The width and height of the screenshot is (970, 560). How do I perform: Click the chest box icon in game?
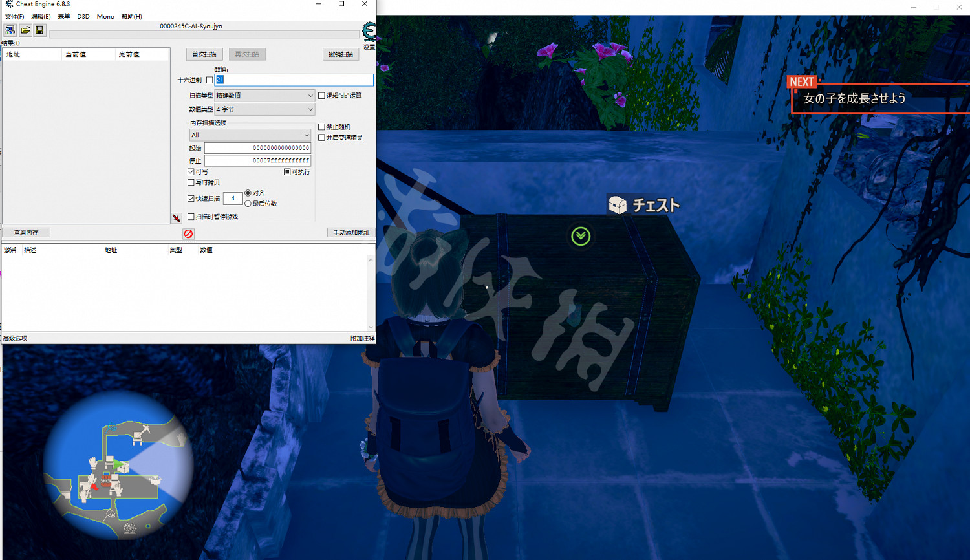click(618, 205)
